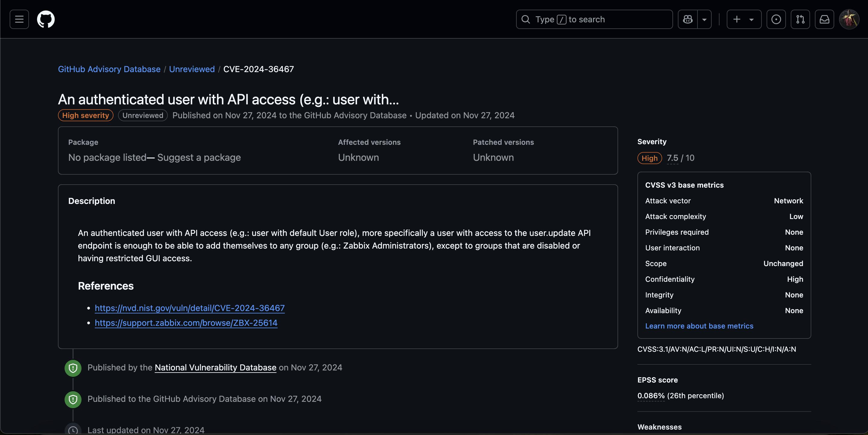
Task: Click the advisory title heading
Action: tap(228, 99)
